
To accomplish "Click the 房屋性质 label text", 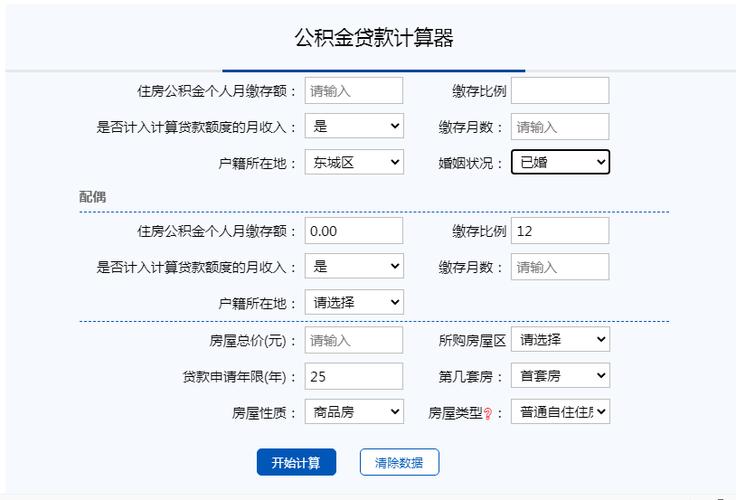I will tap(259, 413).
